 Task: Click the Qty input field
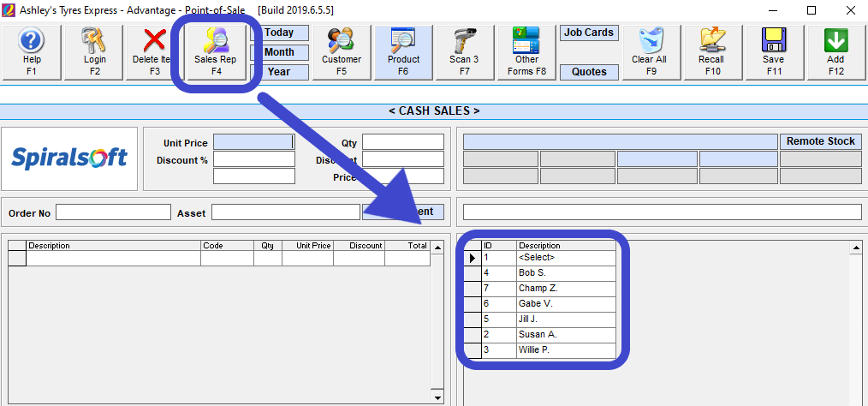403,142
